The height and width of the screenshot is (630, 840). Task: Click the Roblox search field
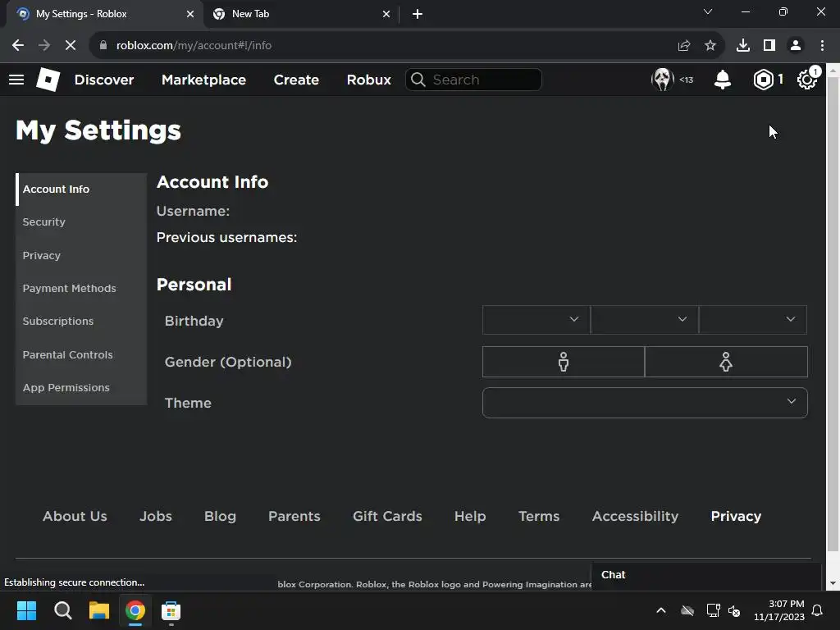473,80
